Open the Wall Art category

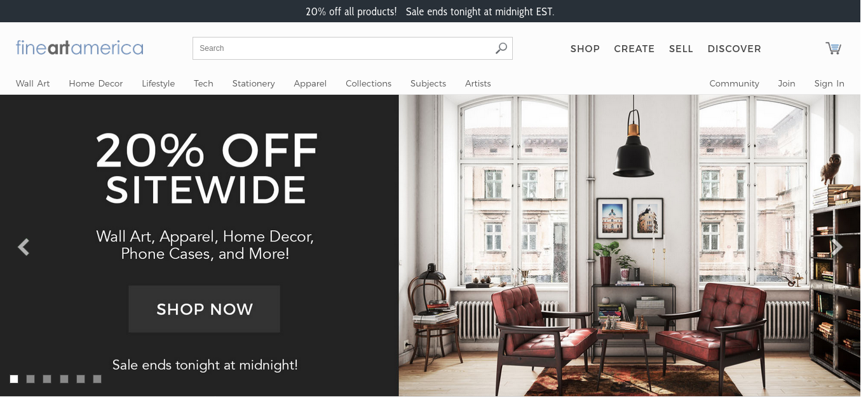33,83
